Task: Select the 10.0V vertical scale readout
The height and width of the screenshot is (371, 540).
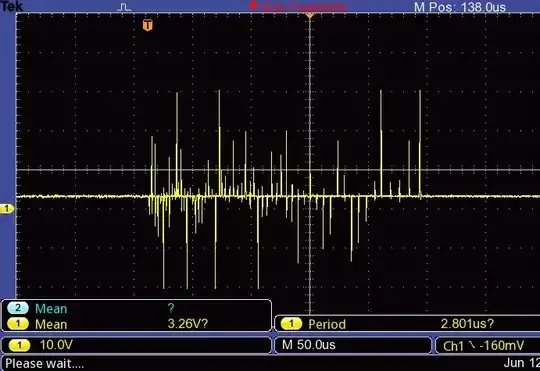Action: coord(56,344)
